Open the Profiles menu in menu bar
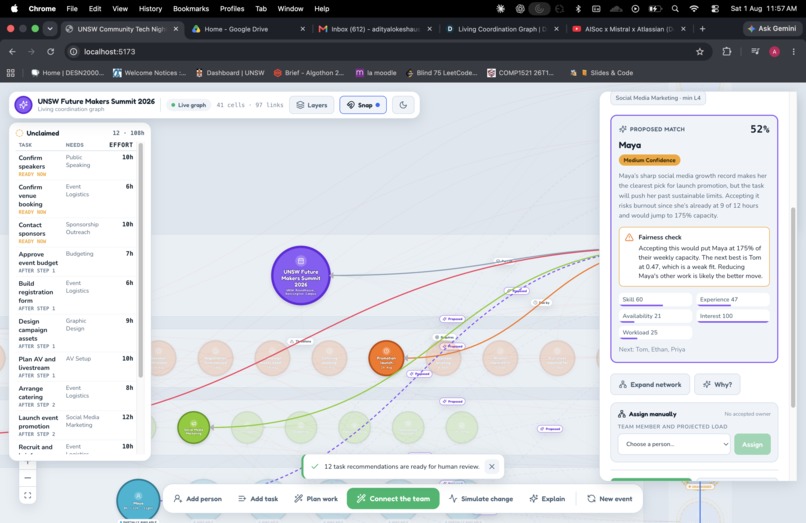Image resolution: width=806 pixels, height=523 pixels. click(x=232, y=8)
